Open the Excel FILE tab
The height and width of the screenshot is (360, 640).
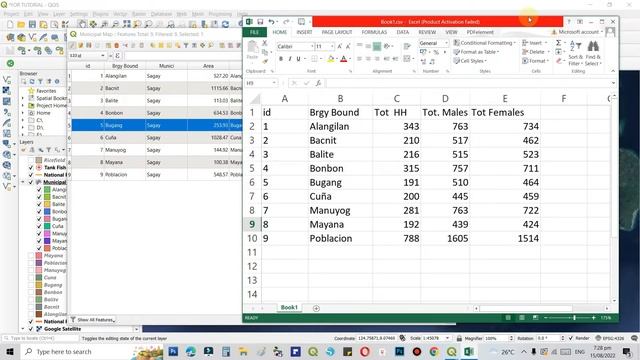point(254,32)
